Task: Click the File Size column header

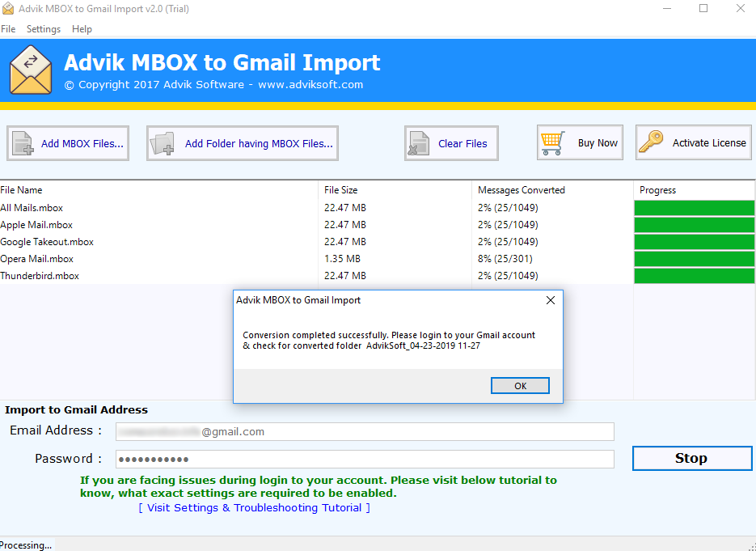Action: tap(395, 190)
